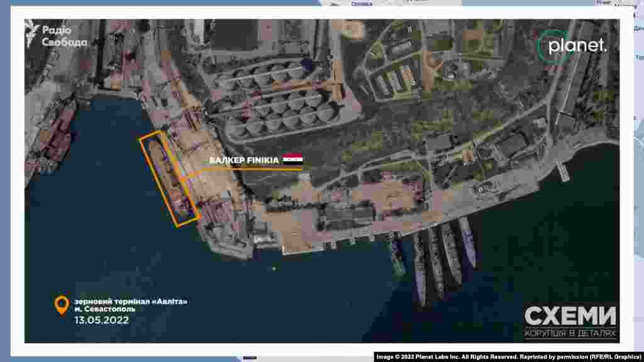Click the Radio Svoboda torch logo

tap(33, 35)
